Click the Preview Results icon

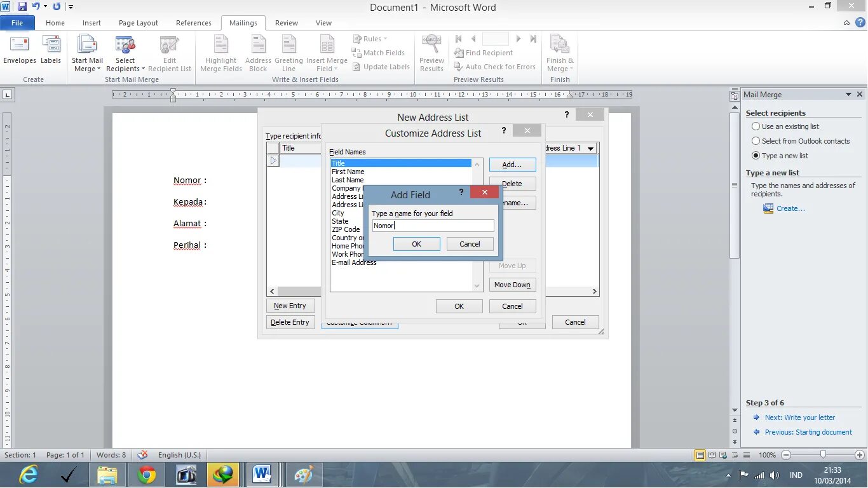point(431,53)
